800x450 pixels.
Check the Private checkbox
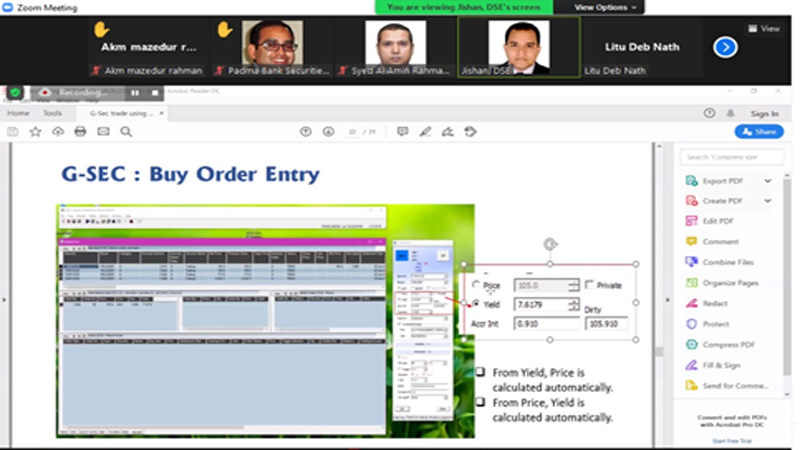(x=589, y=285)
